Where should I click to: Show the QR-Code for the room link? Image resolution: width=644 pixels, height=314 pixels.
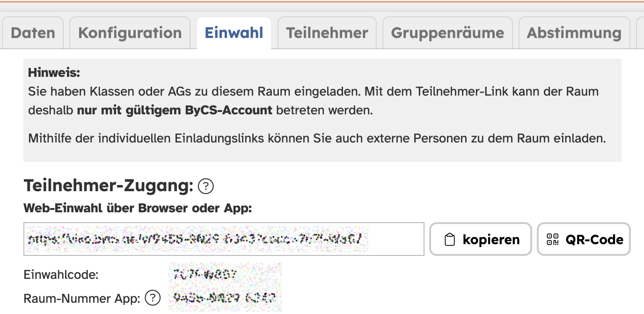(x=584, y=239)
